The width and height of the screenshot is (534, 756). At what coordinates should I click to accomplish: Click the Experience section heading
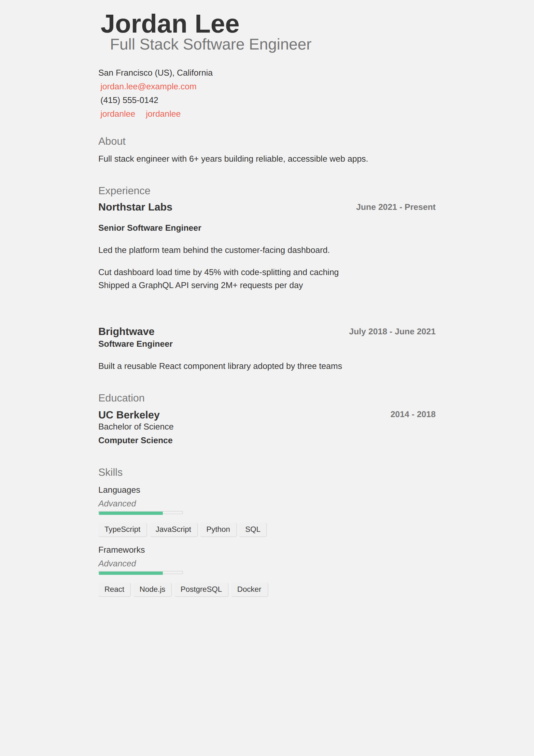pos(124,191)
